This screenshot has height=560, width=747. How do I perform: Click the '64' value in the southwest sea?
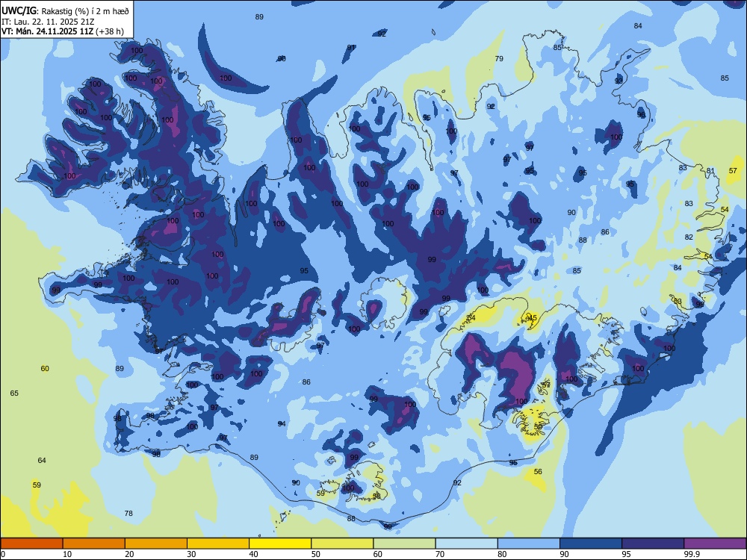[42, 461]
